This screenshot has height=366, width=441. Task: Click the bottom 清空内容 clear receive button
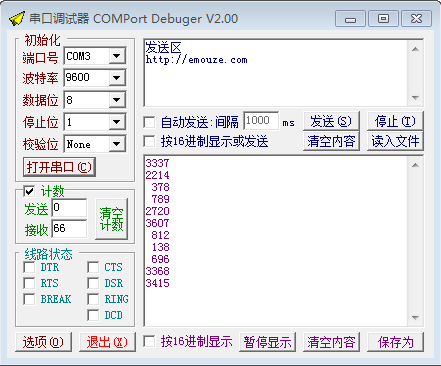pos(331,342)
